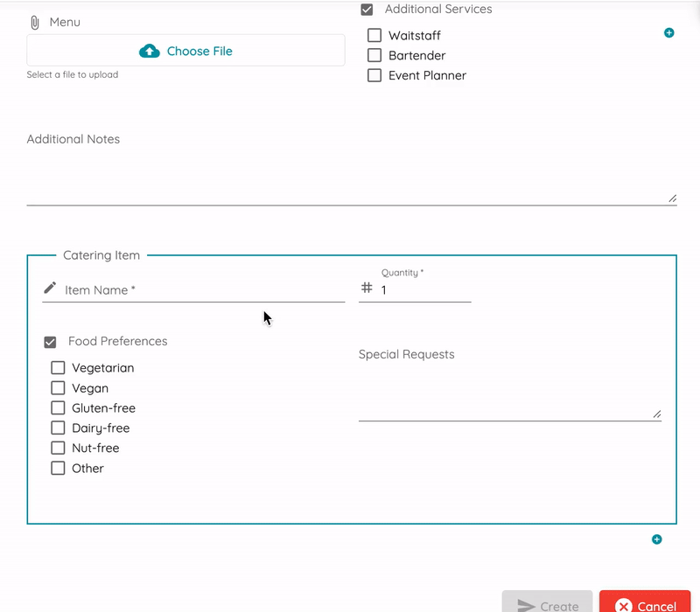
Task: Check the Event Planner option
Action: tap(374, 75)
